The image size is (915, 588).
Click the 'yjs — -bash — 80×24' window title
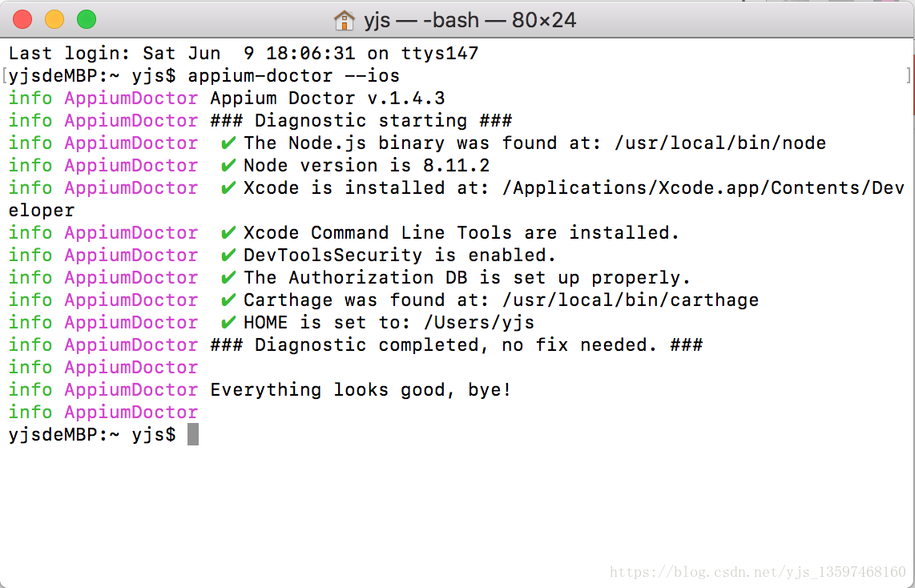pos(470,20)
